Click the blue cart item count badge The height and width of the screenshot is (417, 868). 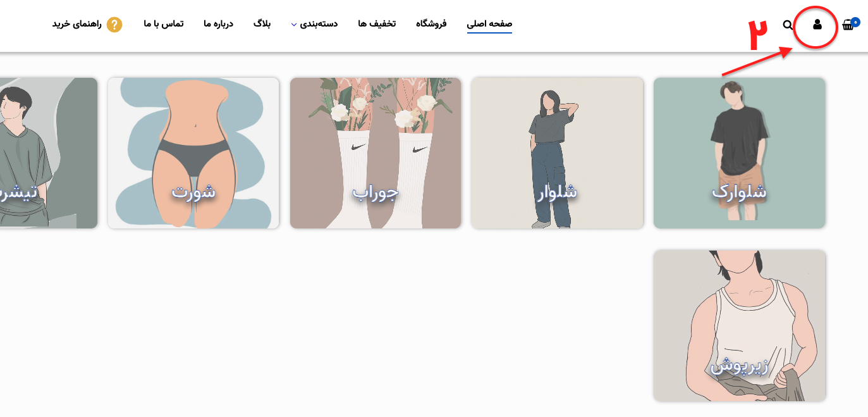point(854,21)
